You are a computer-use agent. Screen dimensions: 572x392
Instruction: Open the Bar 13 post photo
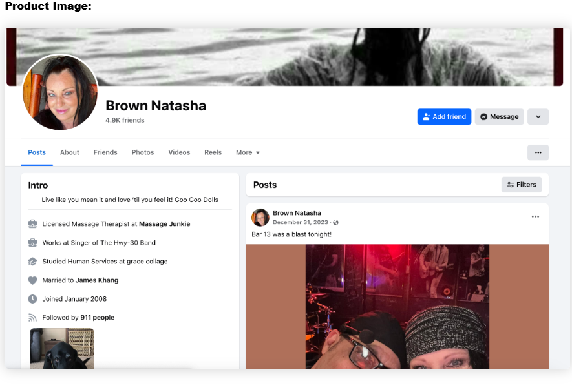397,306
